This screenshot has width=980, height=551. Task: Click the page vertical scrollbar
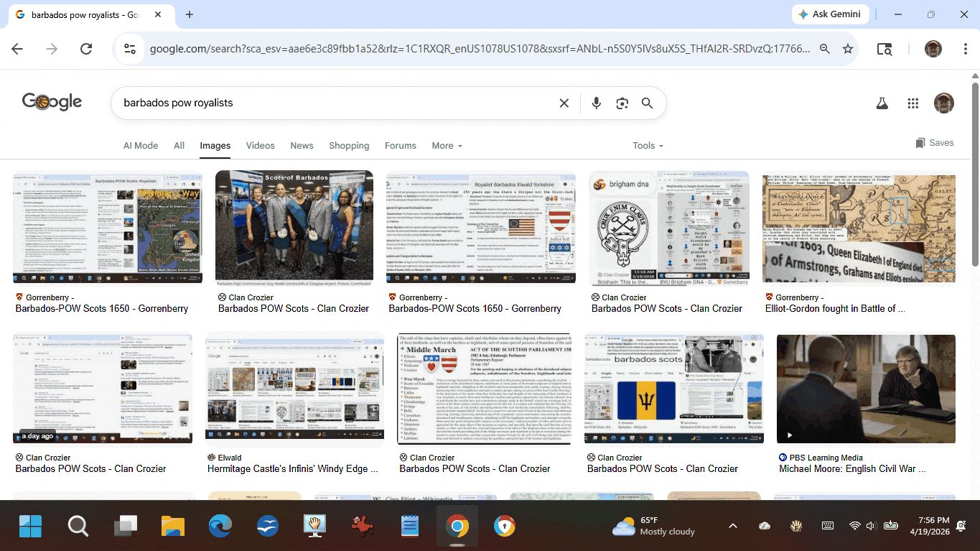(x=974, y=172)
